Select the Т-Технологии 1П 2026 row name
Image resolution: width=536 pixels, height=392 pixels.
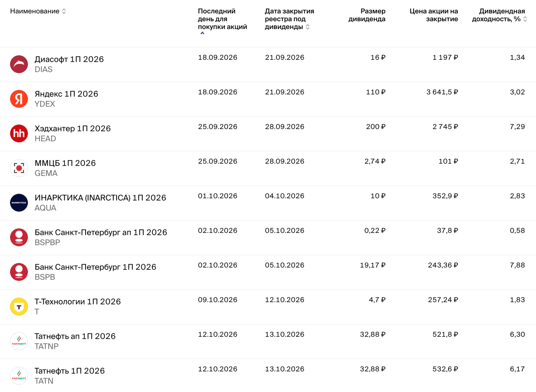(78, 302)
